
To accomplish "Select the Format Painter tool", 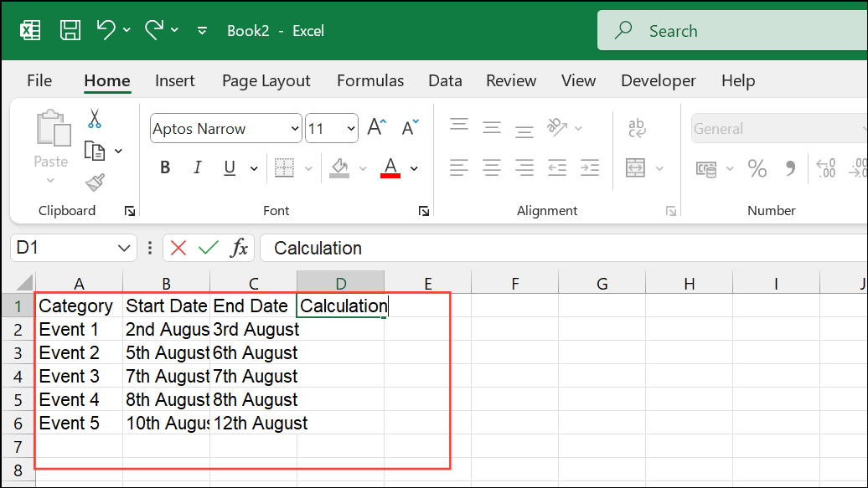I will tap(95, 183).
